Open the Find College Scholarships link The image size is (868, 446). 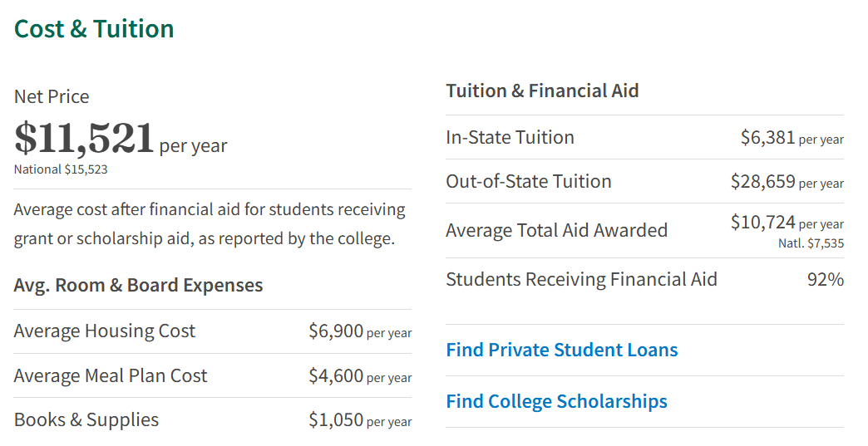coord(556,401)
